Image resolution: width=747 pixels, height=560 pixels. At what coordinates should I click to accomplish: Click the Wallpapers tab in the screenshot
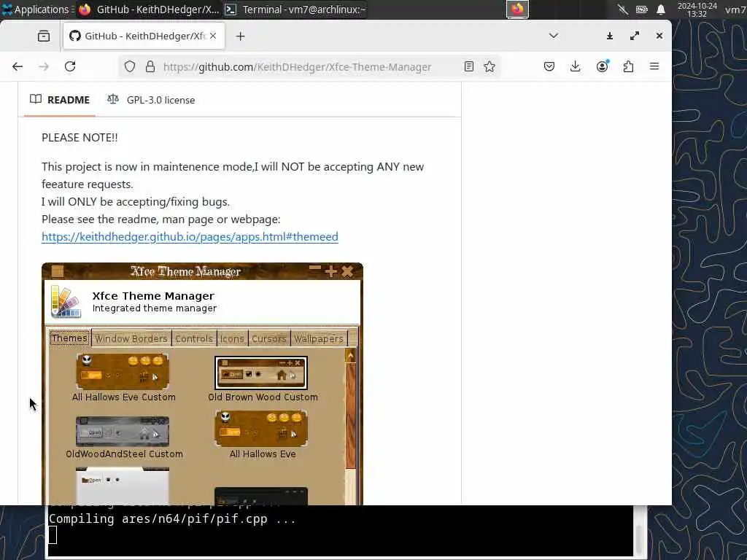click(318, 338)
